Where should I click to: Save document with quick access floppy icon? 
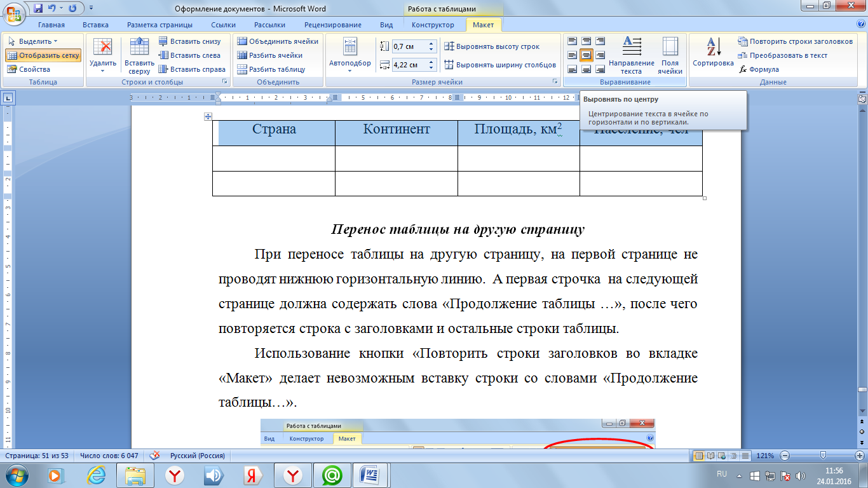click(x=38, y=8)
